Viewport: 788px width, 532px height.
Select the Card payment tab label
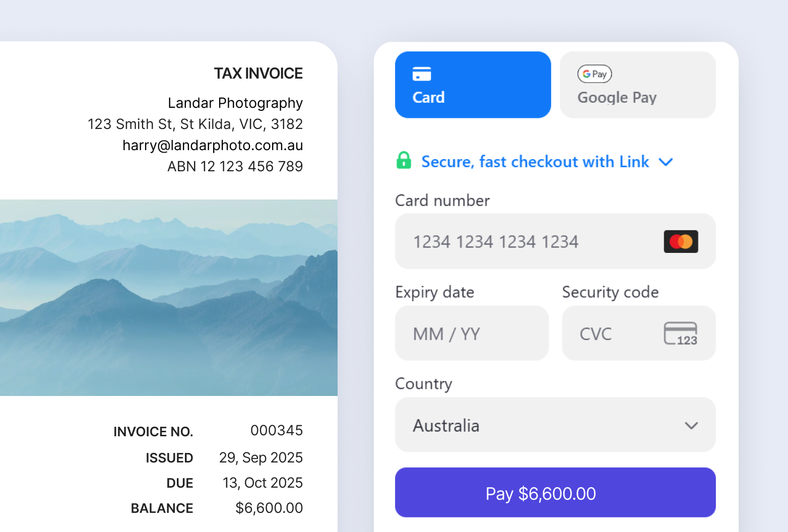click(429, 97)
